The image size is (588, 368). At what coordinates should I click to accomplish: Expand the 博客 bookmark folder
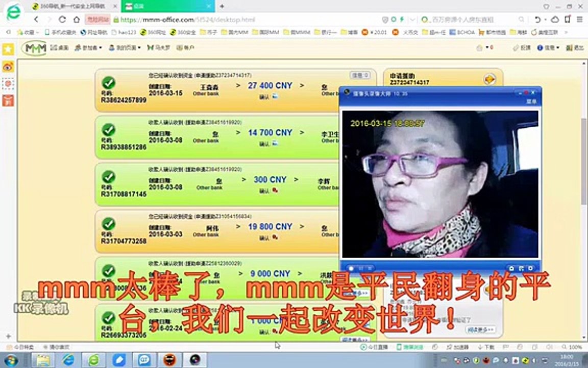point(349,32)
